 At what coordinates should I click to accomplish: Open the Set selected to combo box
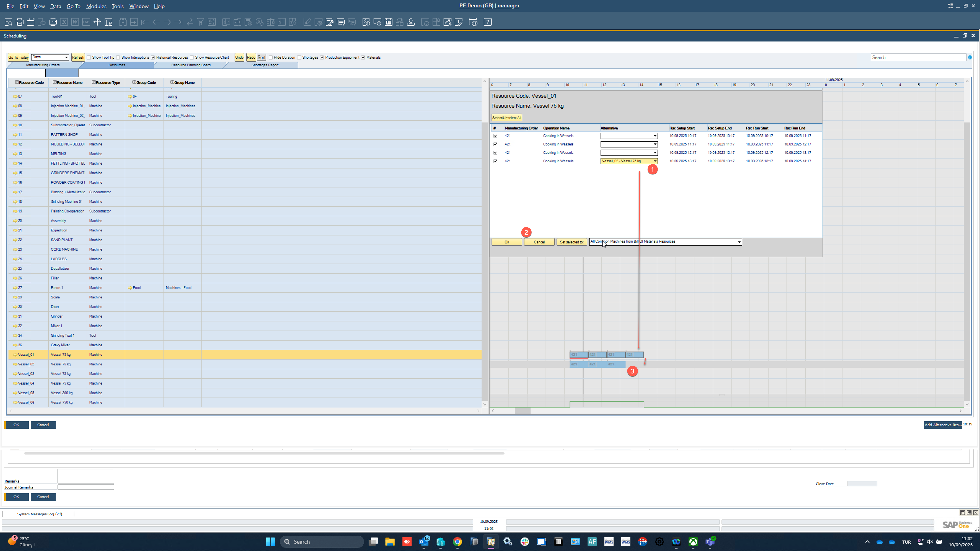click(x=739, y=242)
